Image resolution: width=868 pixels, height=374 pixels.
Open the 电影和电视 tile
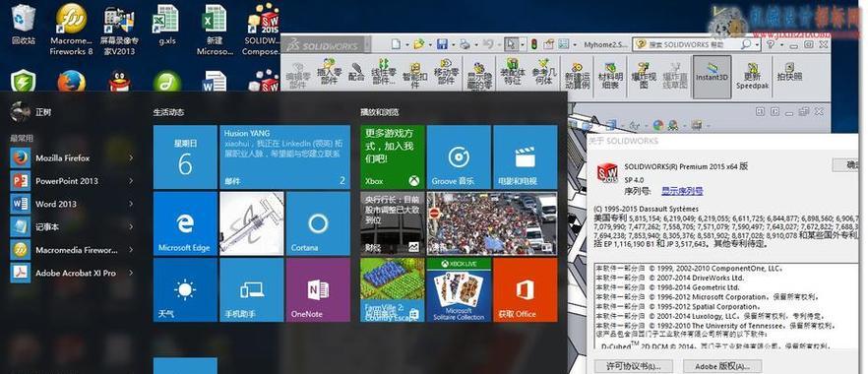(x=525, y=157)
